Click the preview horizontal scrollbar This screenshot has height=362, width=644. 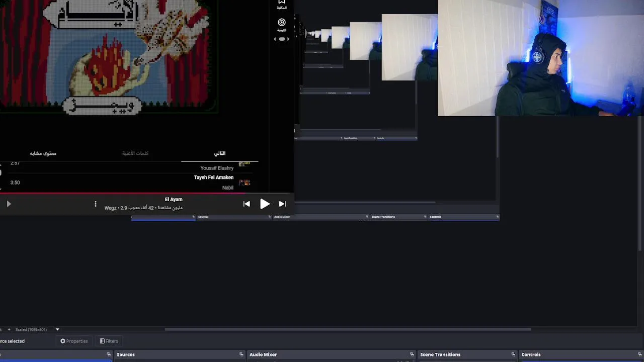tap(348, 329)
